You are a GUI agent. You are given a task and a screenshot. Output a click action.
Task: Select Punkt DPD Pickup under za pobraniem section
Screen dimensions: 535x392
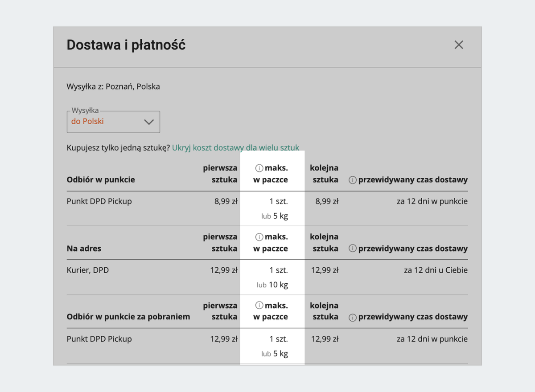[x=99, y=339]
